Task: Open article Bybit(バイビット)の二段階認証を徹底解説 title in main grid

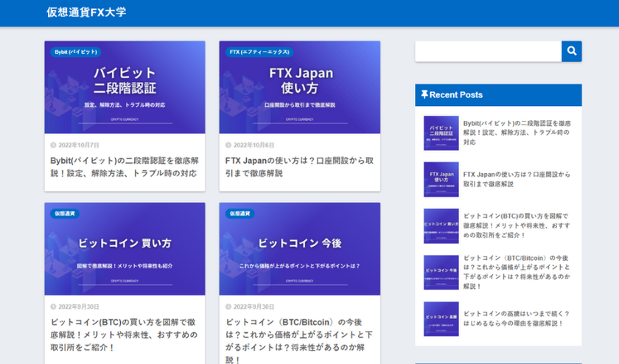Action: [125, 167]
